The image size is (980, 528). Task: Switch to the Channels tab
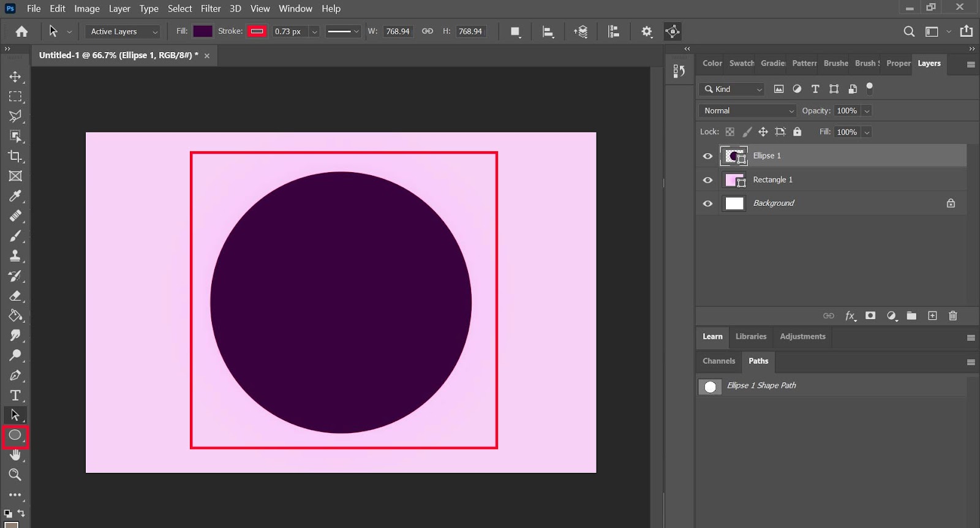point(718,361)
